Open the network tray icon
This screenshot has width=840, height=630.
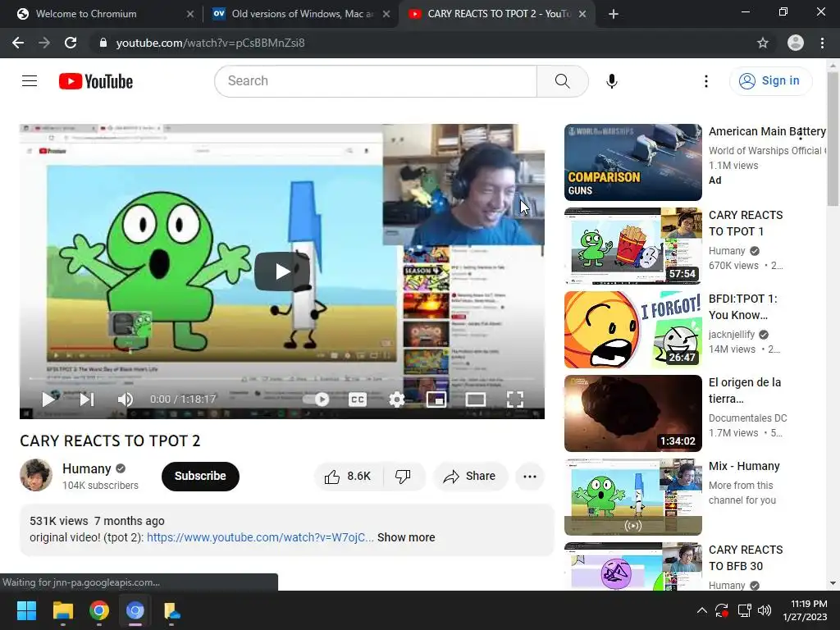point(744,610)
